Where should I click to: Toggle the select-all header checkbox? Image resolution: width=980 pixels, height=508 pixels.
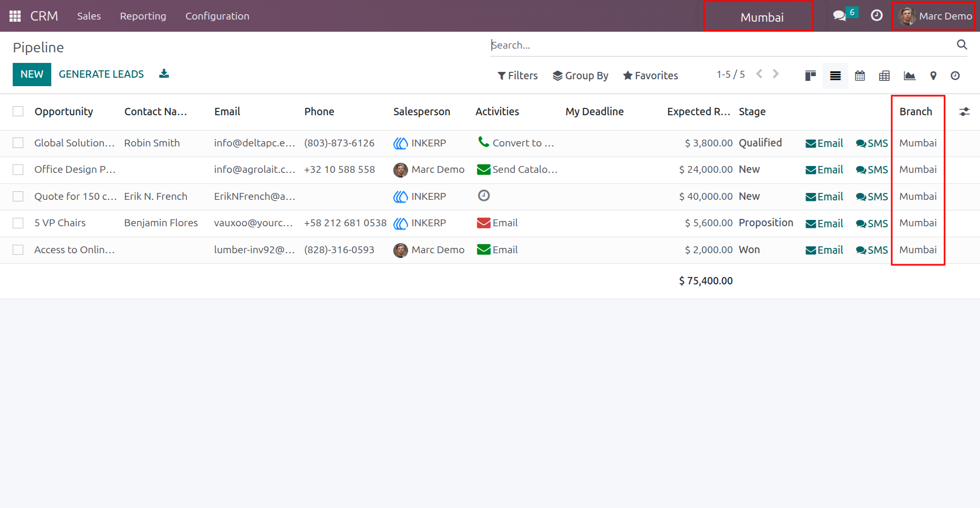tap(18, 111)
